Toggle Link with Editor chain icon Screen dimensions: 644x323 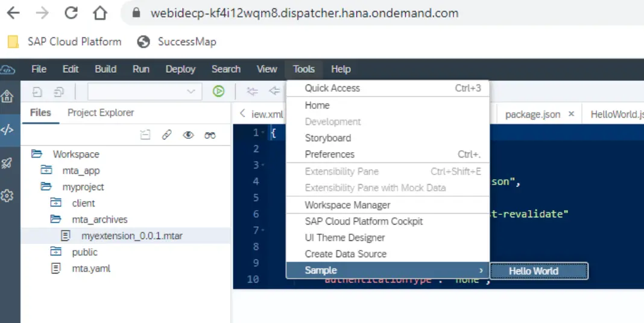pyautogui.click(x=167, y=135)
